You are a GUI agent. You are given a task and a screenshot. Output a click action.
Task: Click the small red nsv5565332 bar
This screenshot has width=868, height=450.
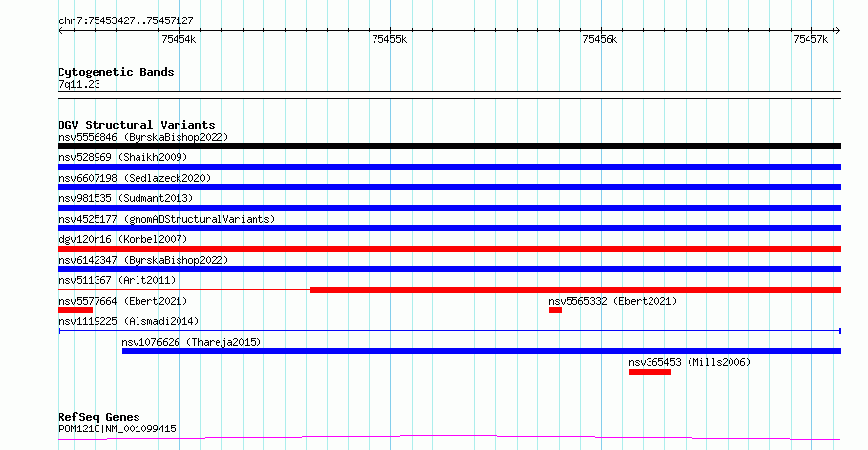click(x=555, y=310)
